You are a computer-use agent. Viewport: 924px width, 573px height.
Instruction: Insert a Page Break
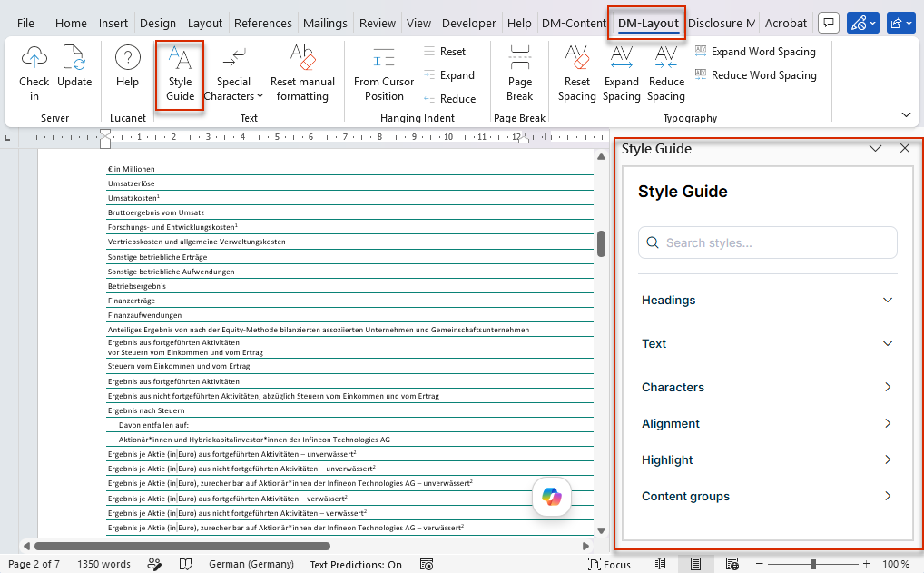click(520, 74)
